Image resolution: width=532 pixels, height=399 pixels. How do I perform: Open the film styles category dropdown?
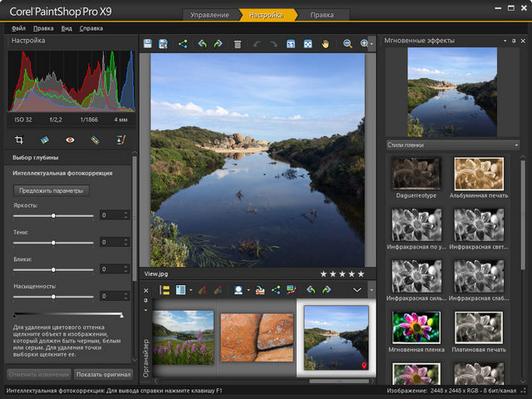(452, 145)
